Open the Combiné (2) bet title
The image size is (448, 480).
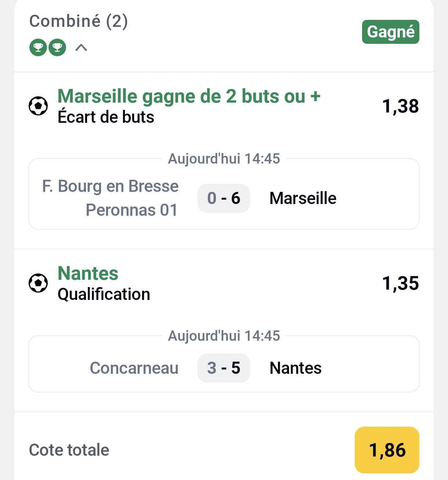(x=79, y=21)
